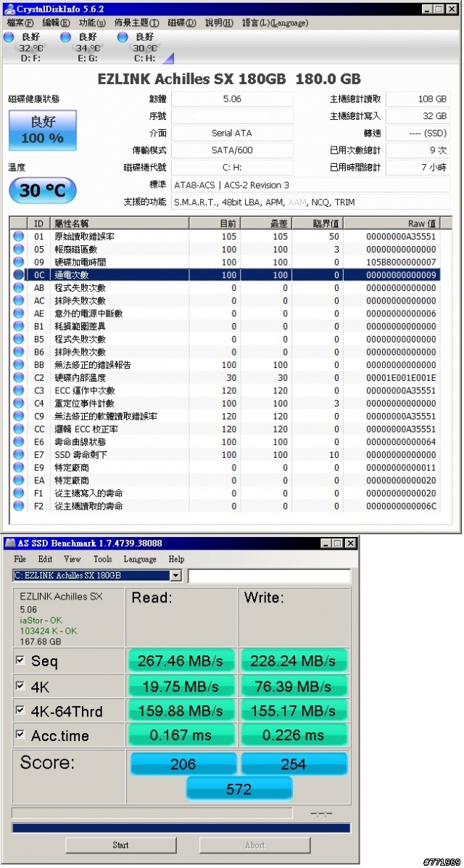Image resolution: width=464 pixels, height=868 pixels.
Task: Click status orb for attribute C4 重定位事件計數
Action: [x=19, y=403]
